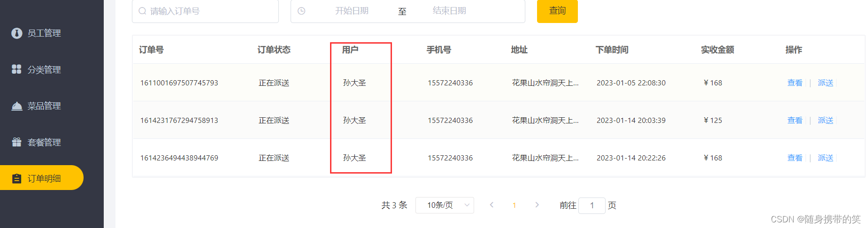This screenshot has height=228, width=868.
Task: Open the 10条/页 page size dropdown
Action: click(x=445, y=205)
